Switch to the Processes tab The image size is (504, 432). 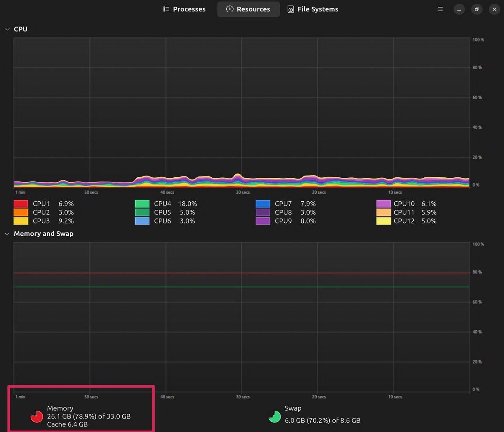[184, 9]
